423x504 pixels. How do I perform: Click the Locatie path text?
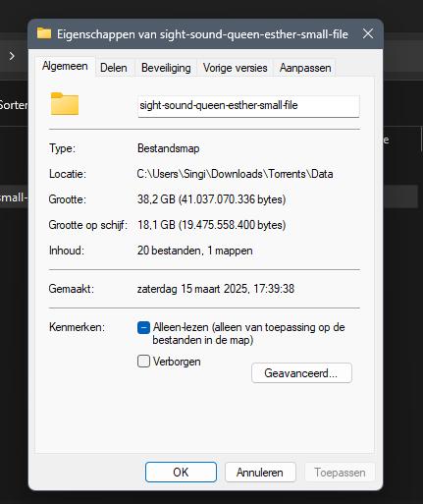tap(235, 174)
